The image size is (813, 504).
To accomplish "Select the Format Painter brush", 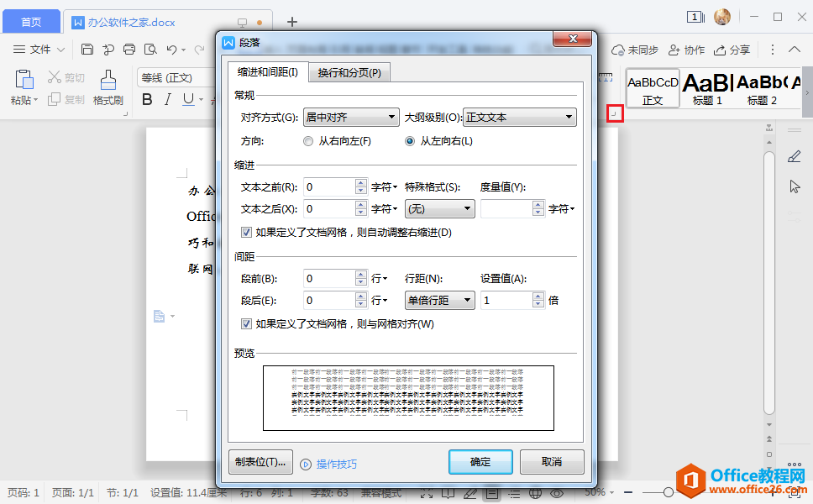I will pos(108,80).
